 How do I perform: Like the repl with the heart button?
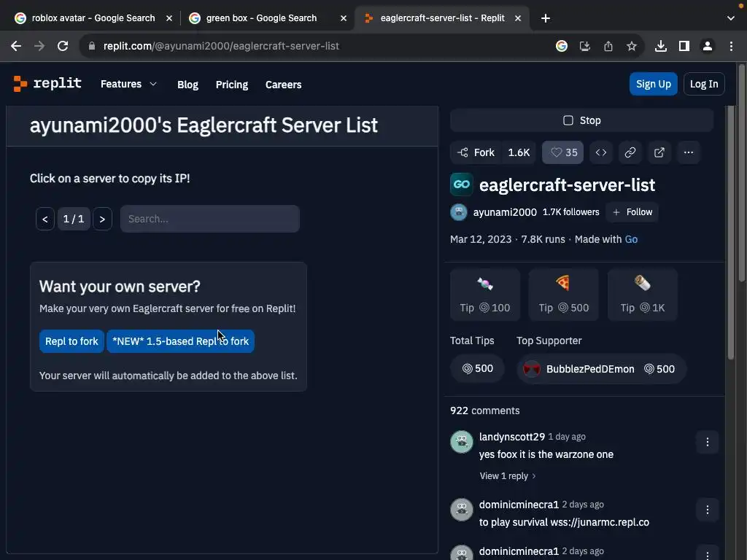(x=562, y=152)
